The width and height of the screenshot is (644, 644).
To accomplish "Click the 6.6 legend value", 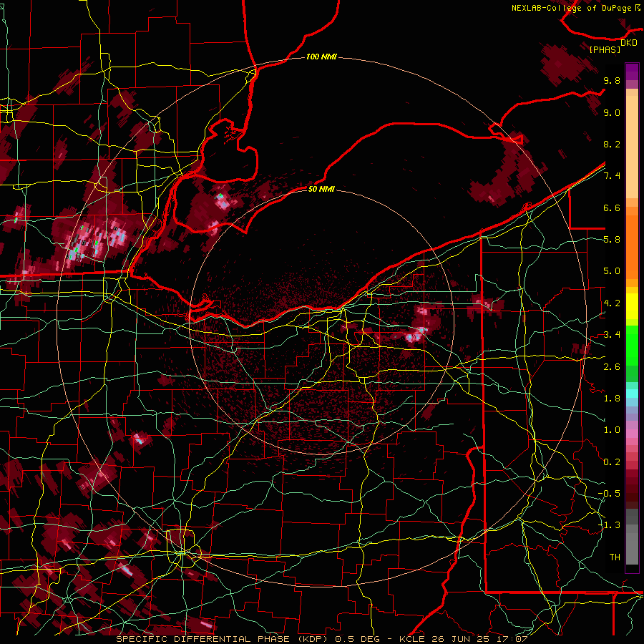I will point(612,208).
